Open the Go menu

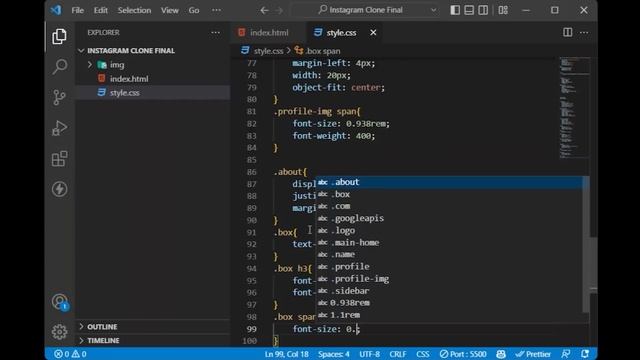click(x=194, y=10)
